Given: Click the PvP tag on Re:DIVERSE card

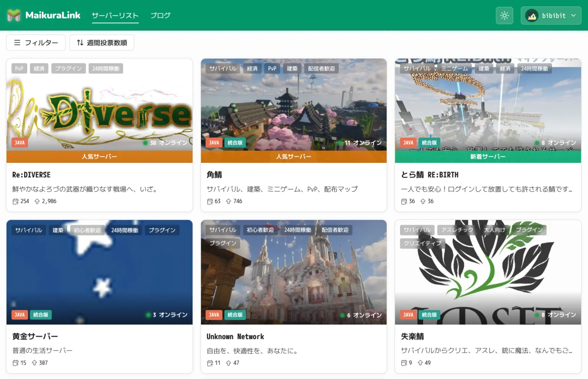Looking at the screenshot, I should click(19, 68).
